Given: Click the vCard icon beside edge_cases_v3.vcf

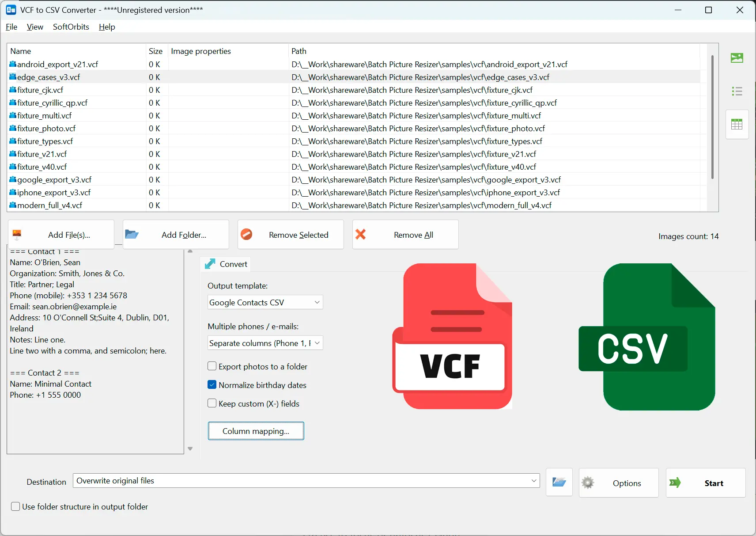Looking at the screenshot, I should [13, 77].
